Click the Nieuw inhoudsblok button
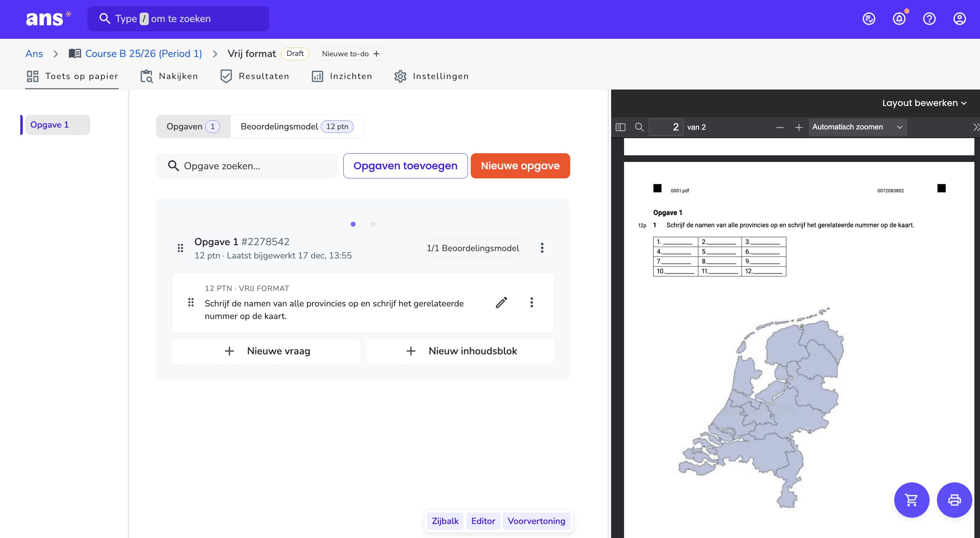The width and height of the screenshot is (980, 538). click(x=460, y=351)
